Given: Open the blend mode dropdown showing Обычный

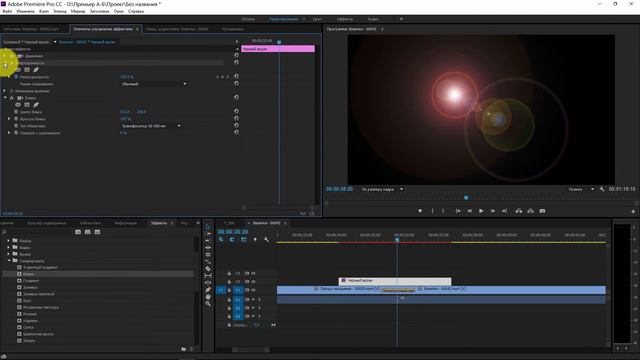Looking at the screenshot, I should coord(154,84).
